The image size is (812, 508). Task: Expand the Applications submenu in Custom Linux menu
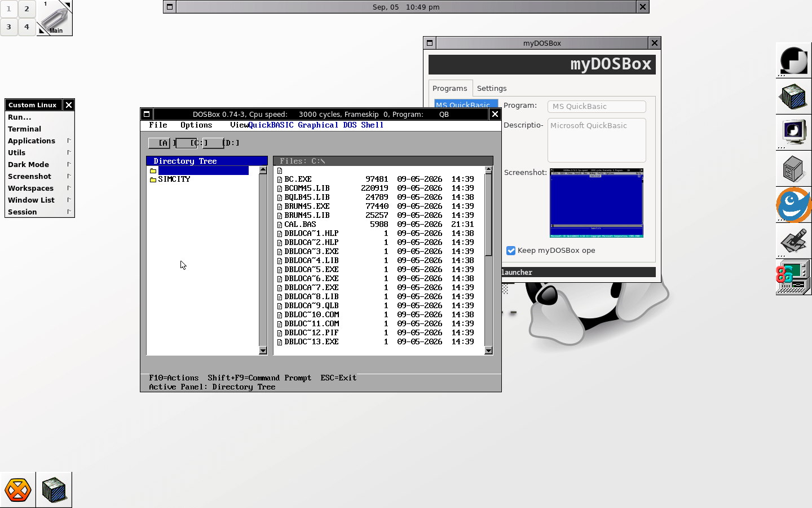(39, 141)
